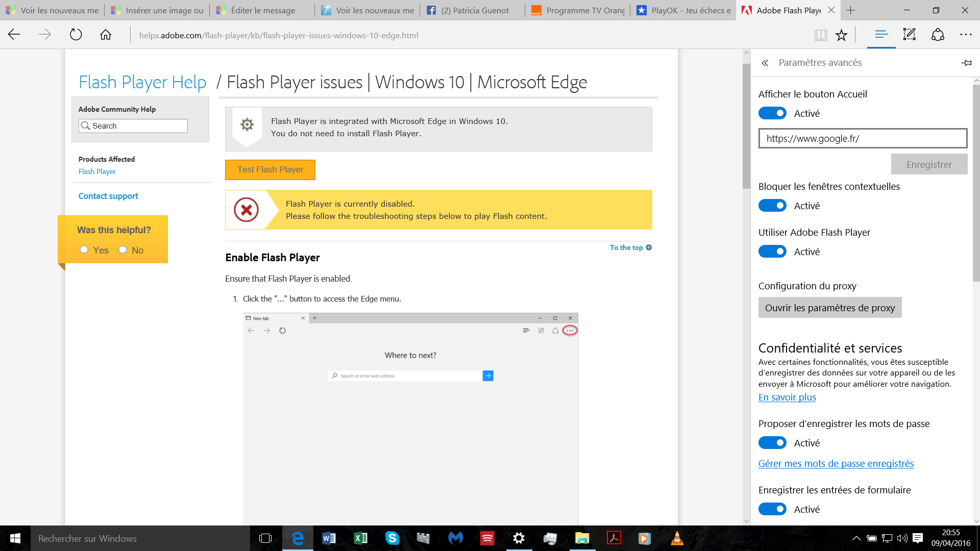The width and height of the screenshot is (980, 551).
Task: Click Ouvrir les paramètres de proxy
Action: click(x=830, y=308)
